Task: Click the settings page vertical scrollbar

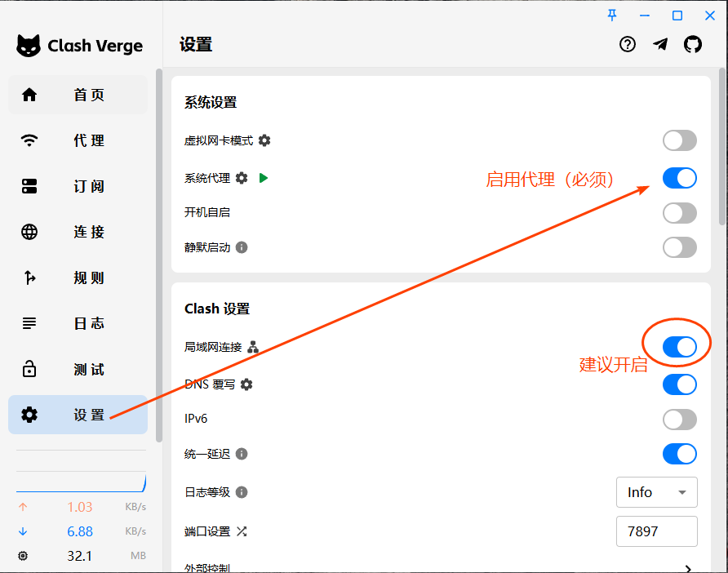Action: tap(722, 146)
